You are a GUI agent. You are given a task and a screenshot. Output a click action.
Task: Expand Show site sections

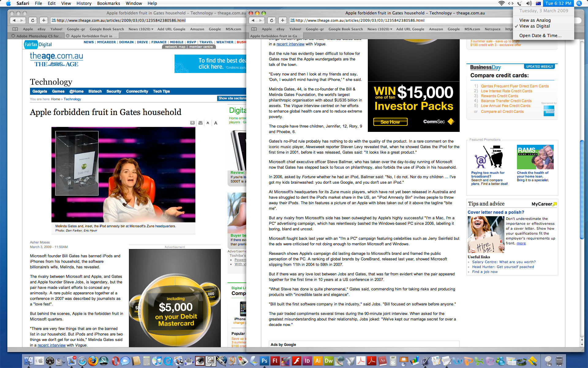[232, 98]
